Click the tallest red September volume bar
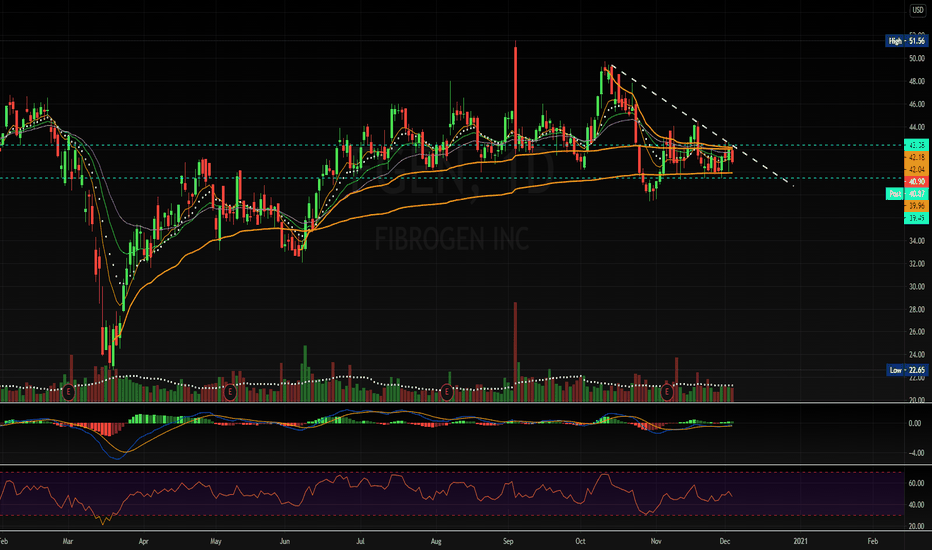 (x=515, y=351)
